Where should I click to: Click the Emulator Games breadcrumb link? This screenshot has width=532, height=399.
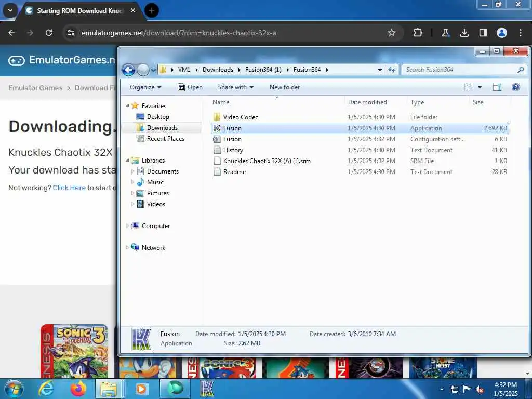point(35,88)
